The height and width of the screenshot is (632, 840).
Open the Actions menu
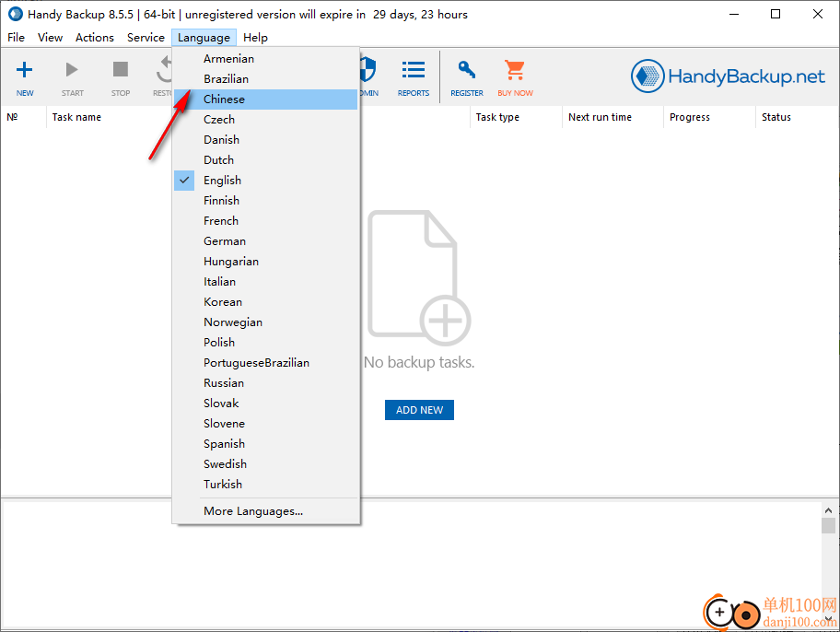click(95, 38)
